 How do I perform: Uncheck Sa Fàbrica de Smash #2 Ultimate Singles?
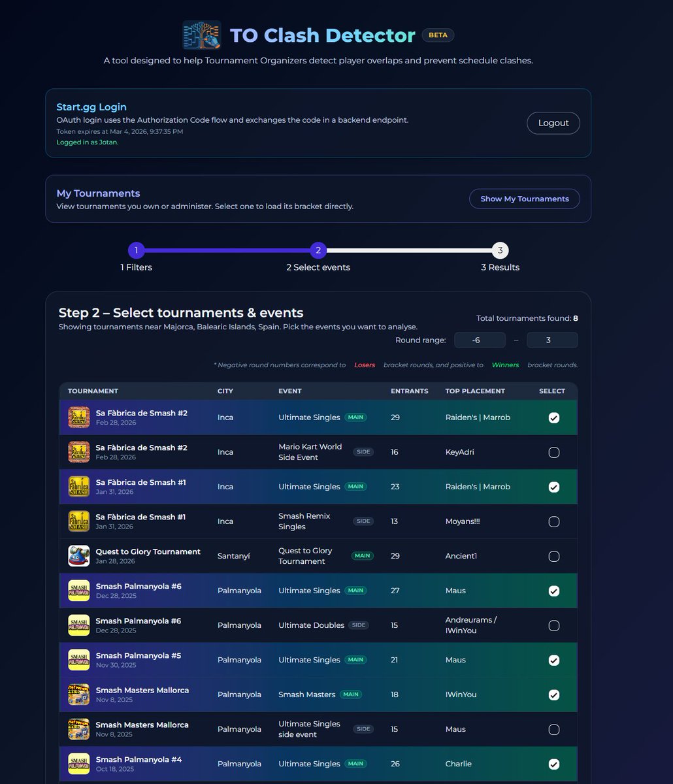[x=554, y=417]
